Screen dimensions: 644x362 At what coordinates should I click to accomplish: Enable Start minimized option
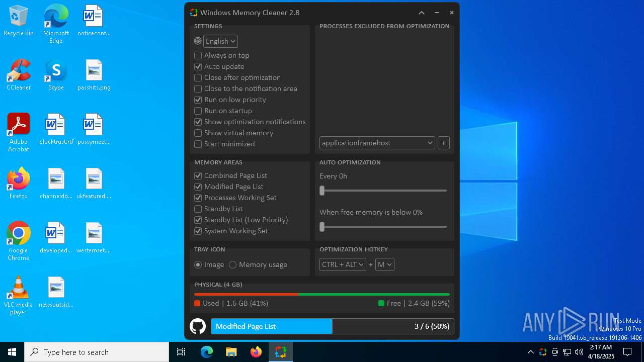click(x=224, y=144)
